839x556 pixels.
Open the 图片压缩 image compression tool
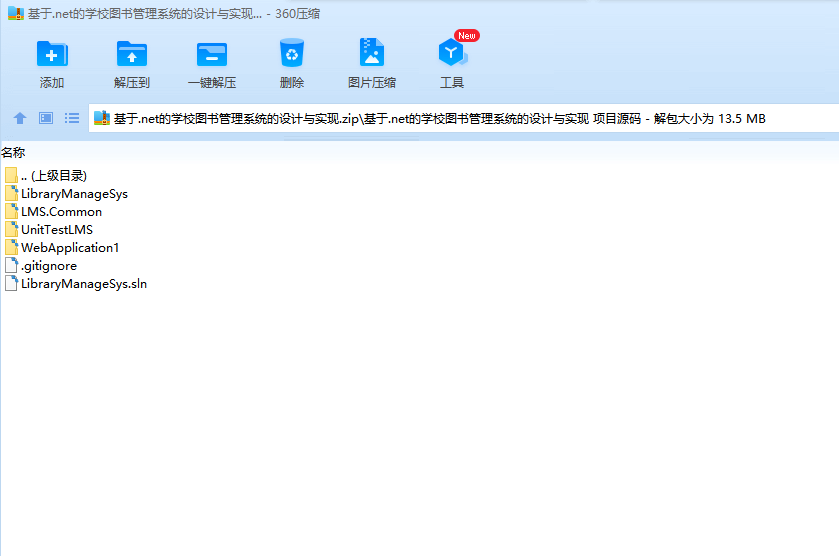pyautogui.click(x=372, y=52)
